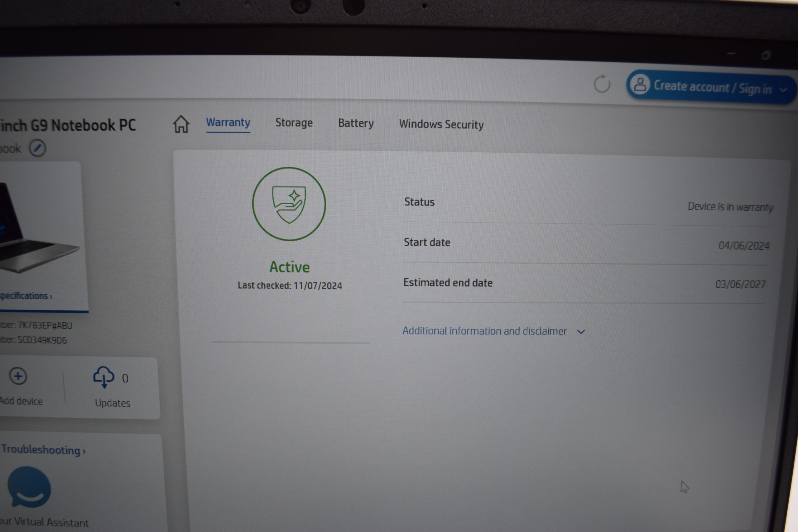Image resolution: width=798 pixels, height=532 pixels.
Task: Click the Home icon in navigation
Action: coord(181,124)
